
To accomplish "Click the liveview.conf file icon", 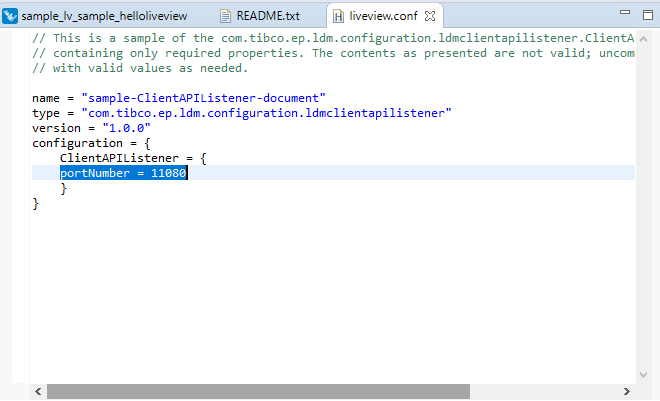I will click(x=338, y=16).
